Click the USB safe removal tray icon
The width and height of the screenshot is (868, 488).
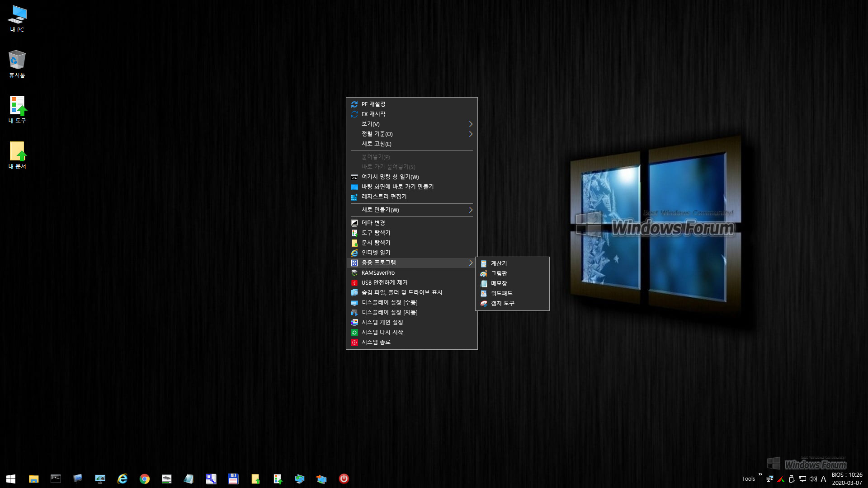tap(792, 479)
